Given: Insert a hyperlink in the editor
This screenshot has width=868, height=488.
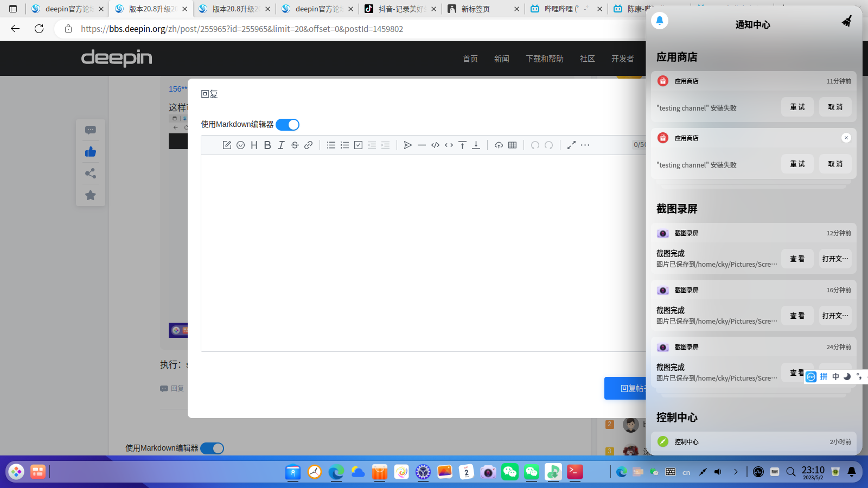Looking at the screenshot, I should point(308,145).
